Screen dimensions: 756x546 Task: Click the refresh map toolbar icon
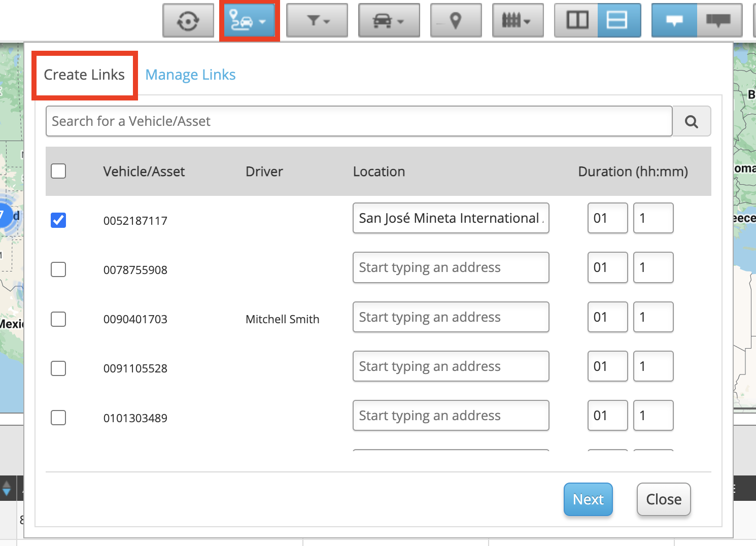point(188,21)
